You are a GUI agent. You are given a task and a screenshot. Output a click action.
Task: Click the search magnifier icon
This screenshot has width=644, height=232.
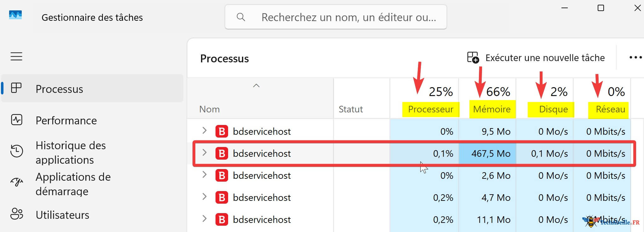coord(241,17)
